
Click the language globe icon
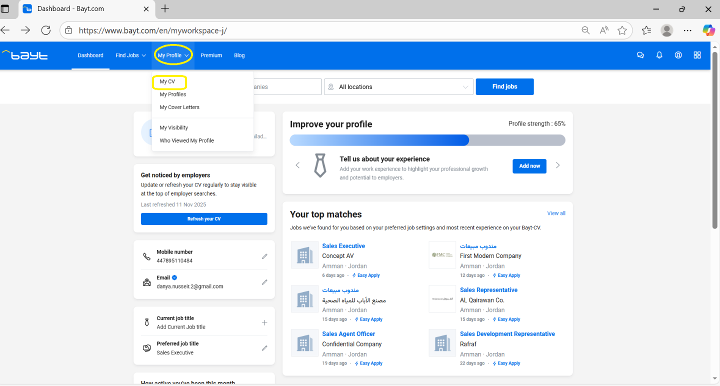tap(678, 55)
